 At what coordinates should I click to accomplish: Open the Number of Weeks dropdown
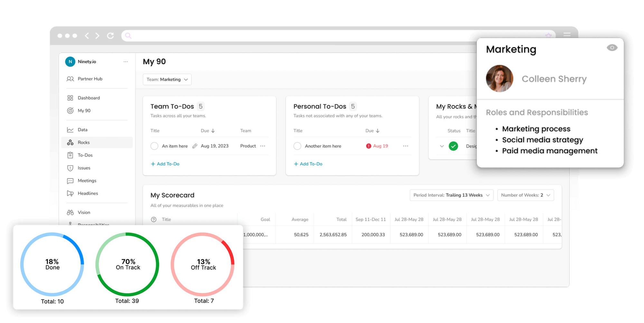[x=525, y=195]
